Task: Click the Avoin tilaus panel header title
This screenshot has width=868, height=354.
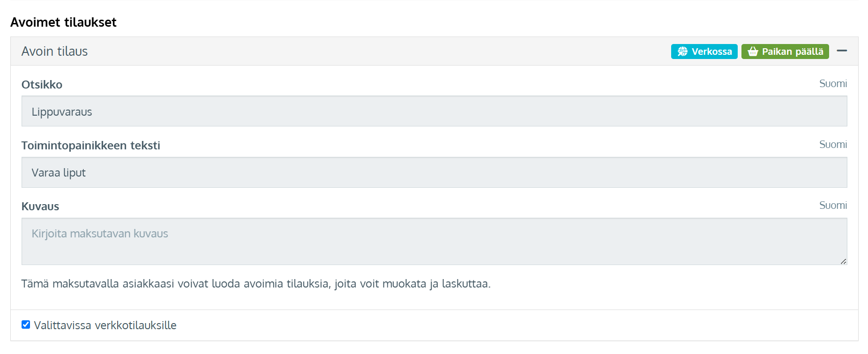Action: click(54, 51)
